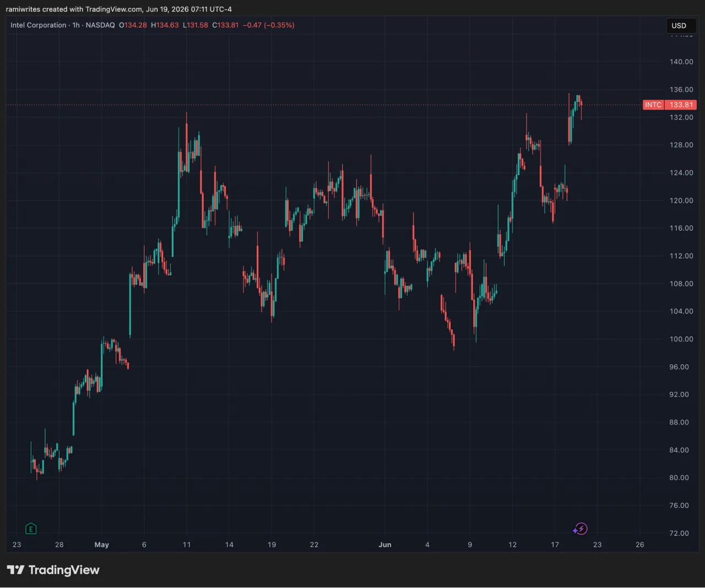Click the 128.00 price axis label
705x588 pixels.
pos(681,145)
